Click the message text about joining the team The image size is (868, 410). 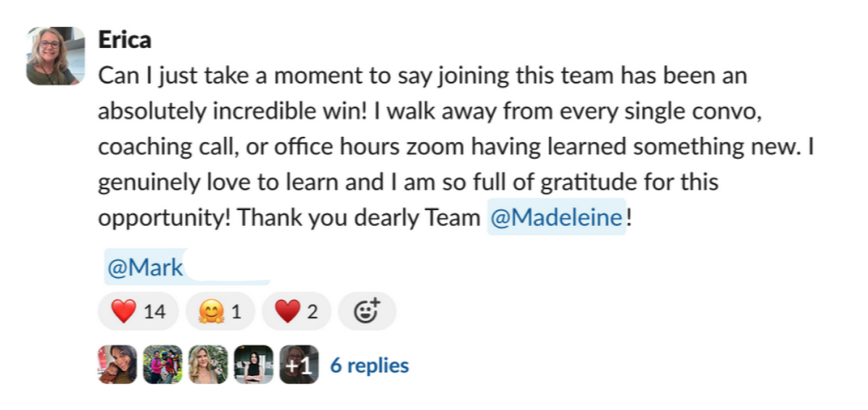tap(455, 146)
